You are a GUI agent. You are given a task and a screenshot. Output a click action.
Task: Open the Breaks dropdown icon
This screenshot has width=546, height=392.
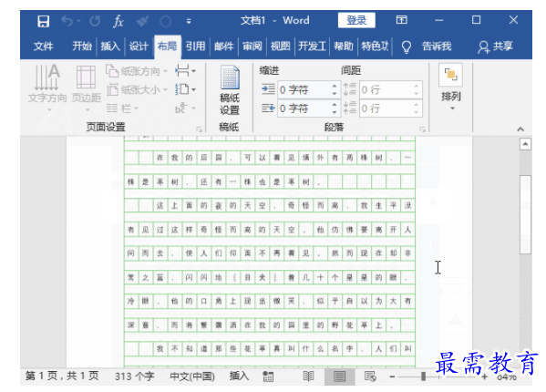(x=185, y=71)
